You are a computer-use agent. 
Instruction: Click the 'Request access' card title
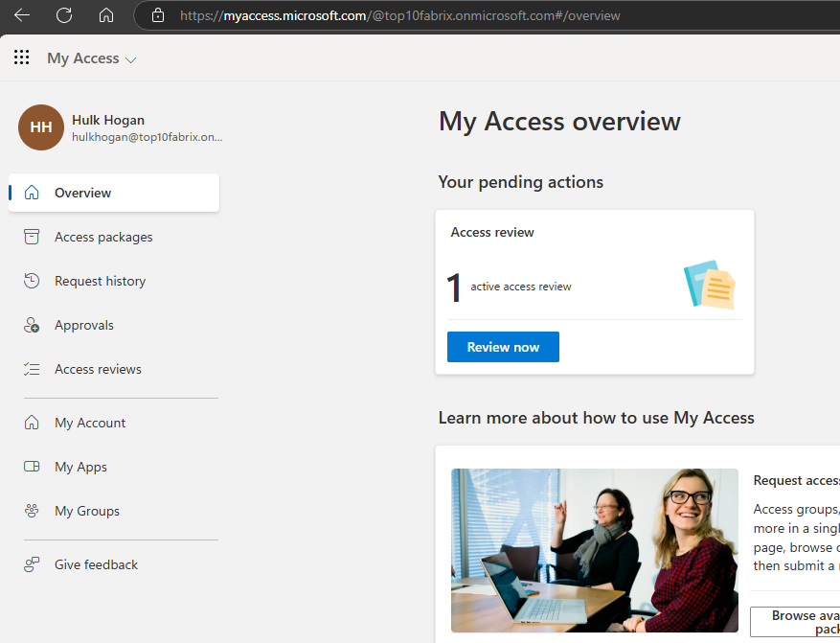point(796,480)
